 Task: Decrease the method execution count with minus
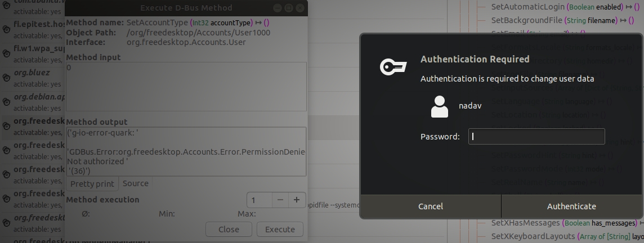click(x=280, y=200)
